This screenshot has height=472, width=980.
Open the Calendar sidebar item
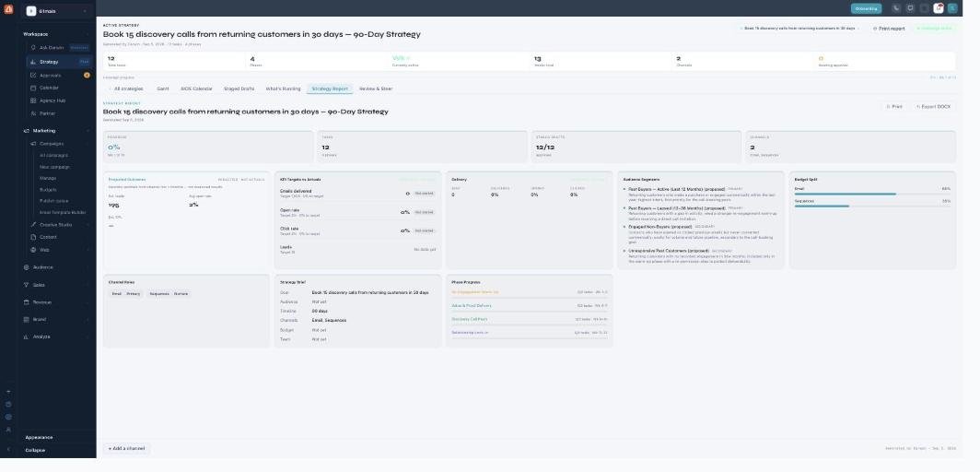click(59, 88)
